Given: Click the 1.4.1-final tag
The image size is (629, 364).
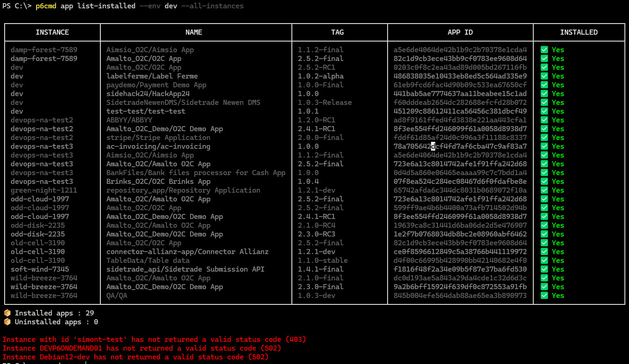Looking at the screenshot, I should 321,269.
